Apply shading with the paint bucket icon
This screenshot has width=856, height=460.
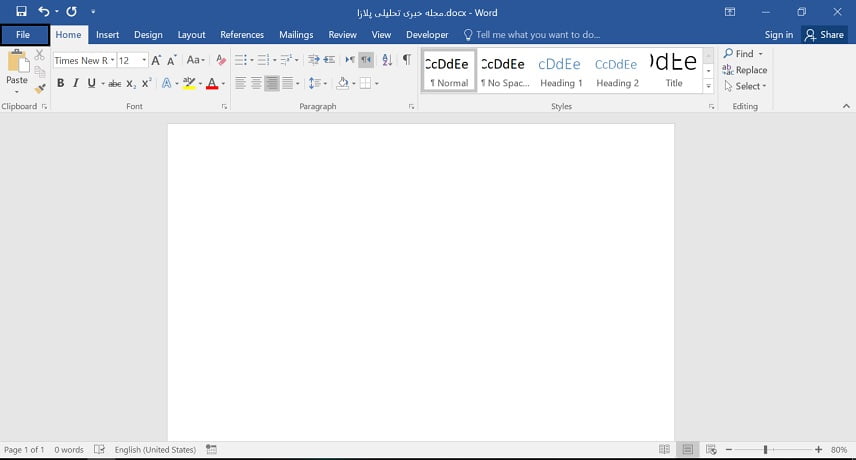[343, 83]
